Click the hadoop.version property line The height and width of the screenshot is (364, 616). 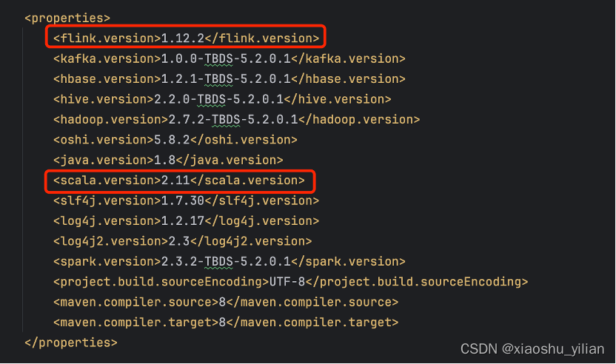click(236, 119)
